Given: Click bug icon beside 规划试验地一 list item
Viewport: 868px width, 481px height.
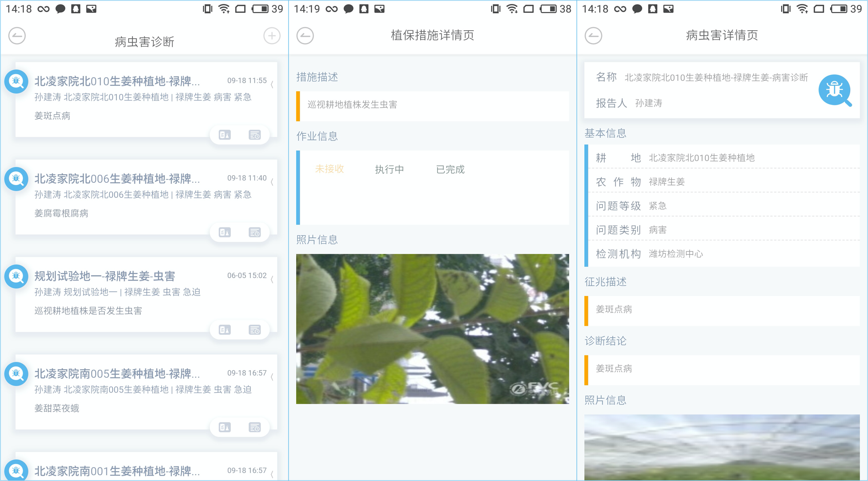Looking at the screenshot, I should [16, 276].
